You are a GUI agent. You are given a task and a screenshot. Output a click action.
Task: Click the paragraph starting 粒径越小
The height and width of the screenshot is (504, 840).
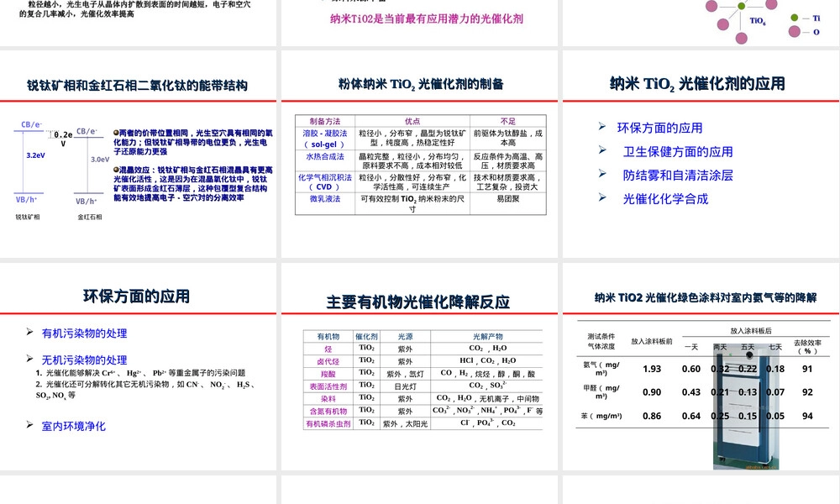[x=135, y=9]
